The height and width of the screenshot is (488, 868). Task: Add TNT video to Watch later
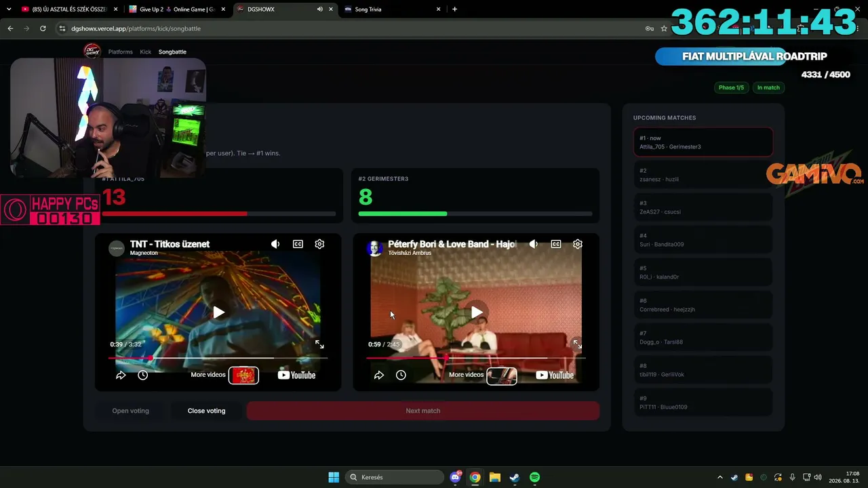pos(143,375)
